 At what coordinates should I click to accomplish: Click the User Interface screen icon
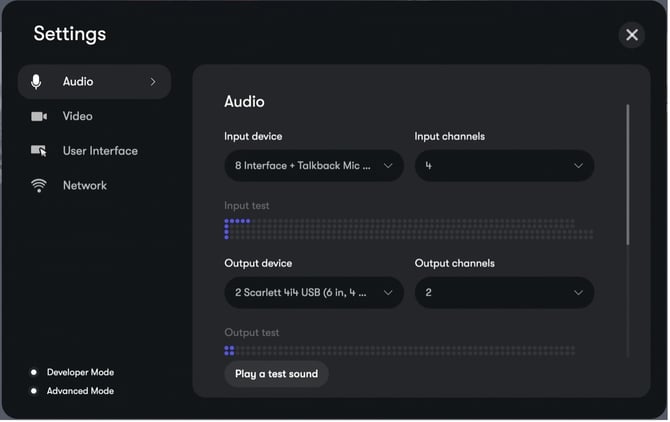tap(39, 151)
